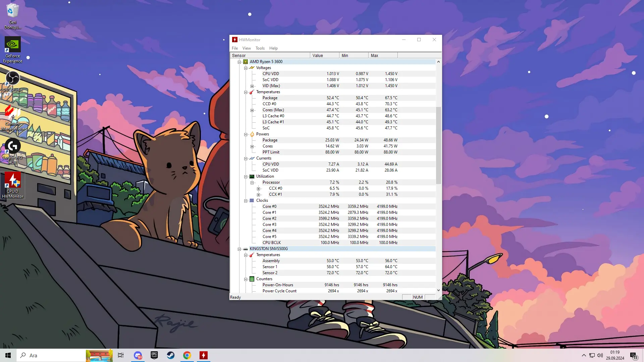644x362 pixels.
Task: Open the File menu
Action: 235,48
